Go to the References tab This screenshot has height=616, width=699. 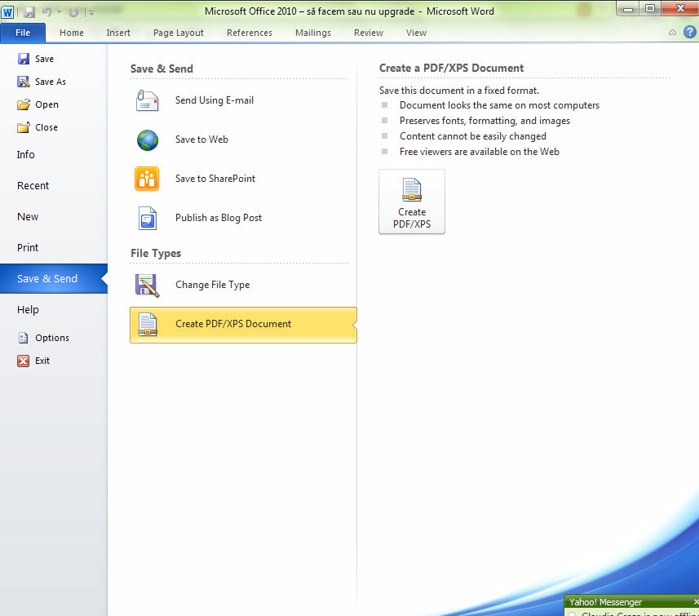[x=250, y=33]
